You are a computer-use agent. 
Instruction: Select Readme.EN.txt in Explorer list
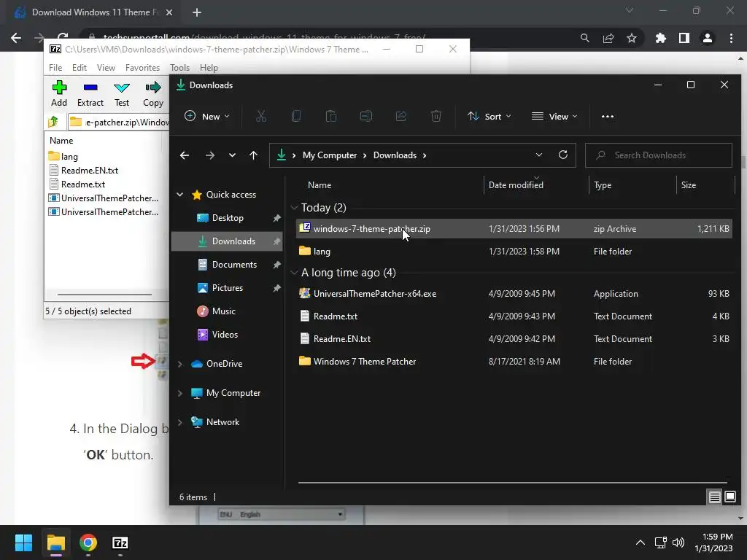(514, 339)
